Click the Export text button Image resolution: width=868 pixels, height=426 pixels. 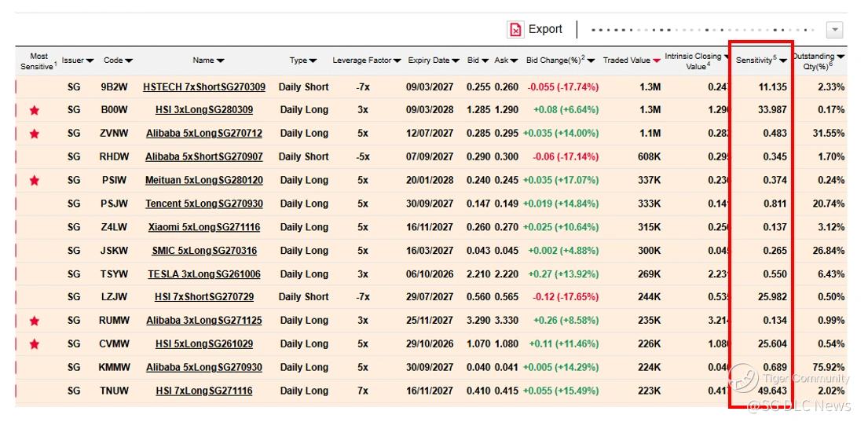click(545, 29)
